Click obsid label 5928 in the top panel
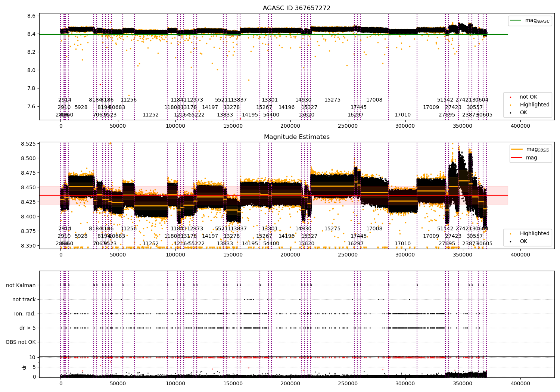The height and width of the screenshot is (392, 560). pyautogui.click(x=81, y=108)
